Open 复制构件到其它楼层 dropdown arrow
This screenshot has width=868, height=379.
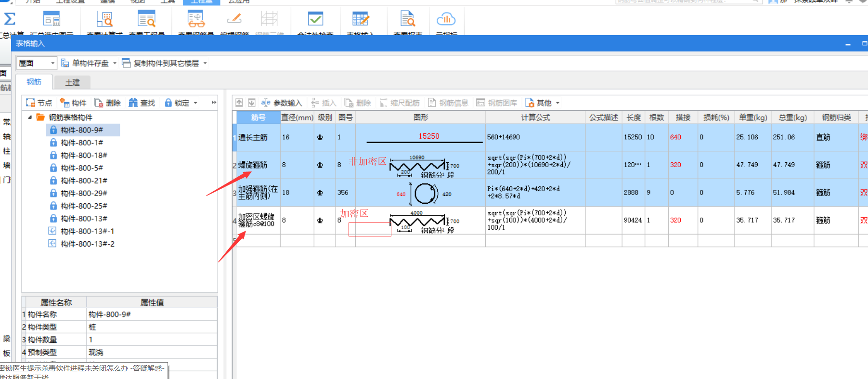205,63
